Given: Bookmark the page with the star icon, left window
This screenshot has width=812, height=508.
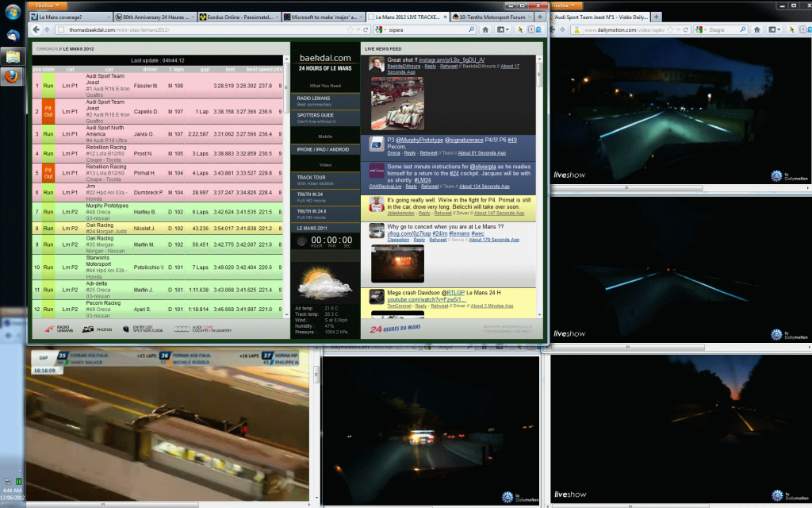Looking at the screenshot, I should click(x=350, y=30).
